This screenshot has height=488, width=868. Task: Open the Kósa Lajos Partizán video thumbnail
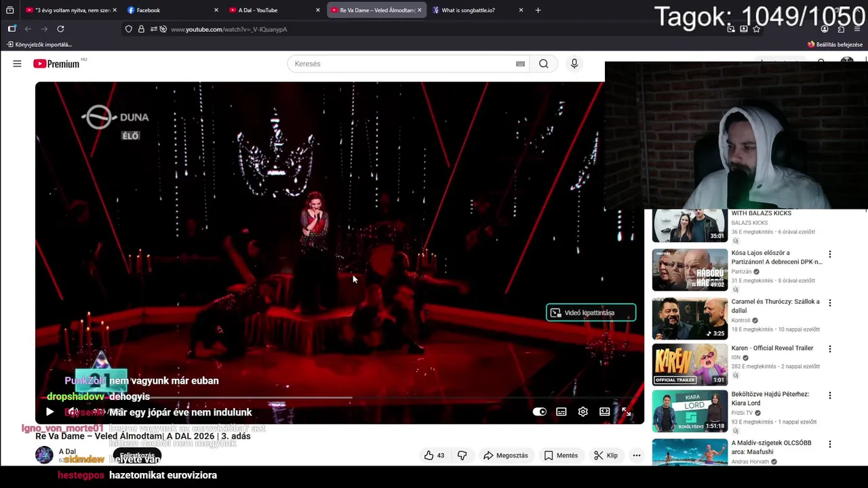click(690, 270)
